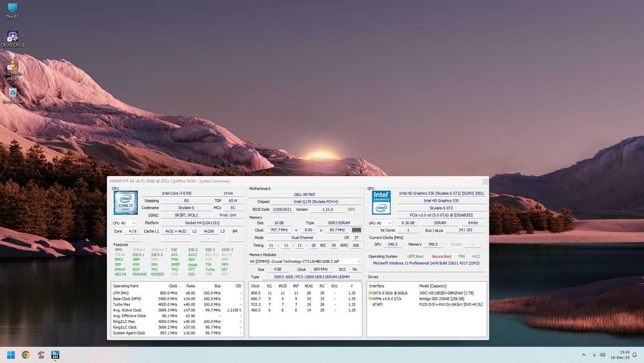
Task: Open the Windows Start menu
Action: (10, 355)
